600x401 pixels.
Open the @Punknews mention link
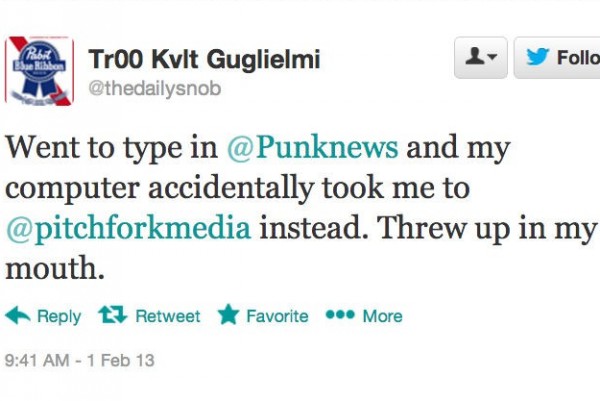(x=311, y=148)
